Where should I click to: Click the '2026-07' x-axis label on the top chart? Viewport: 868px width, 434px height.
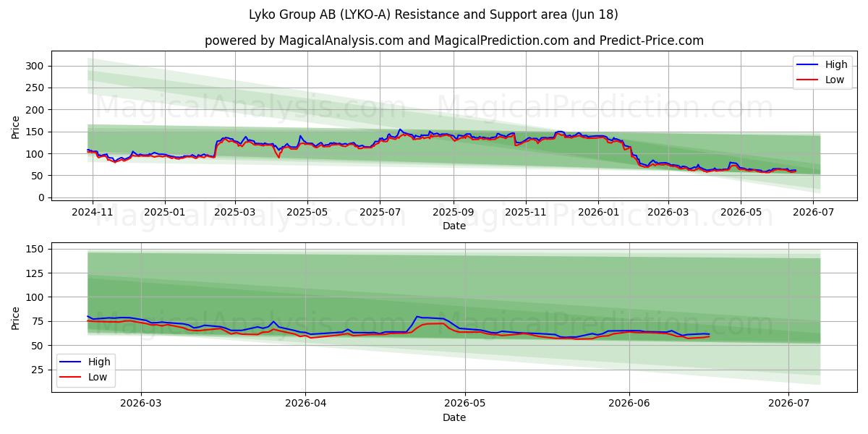pos(813,213)
